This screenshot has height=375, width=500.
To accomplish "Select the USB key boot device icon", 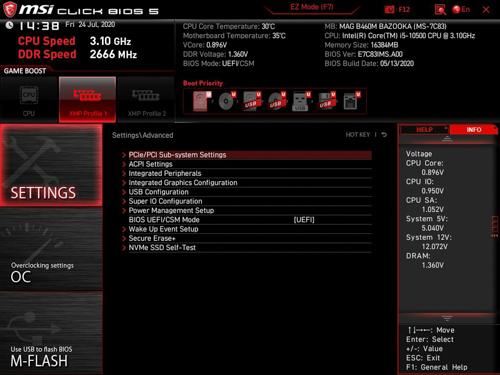I will [x=301, y=101].
